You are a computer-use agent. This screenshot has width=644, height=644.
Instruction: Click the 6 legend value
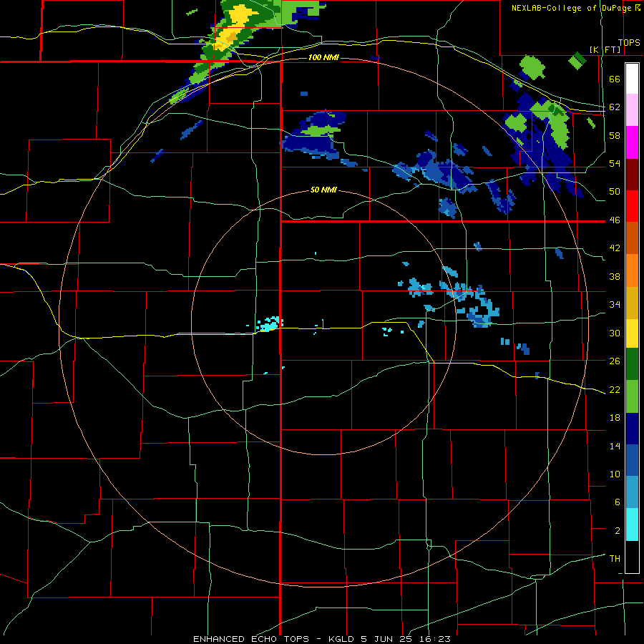617,502
